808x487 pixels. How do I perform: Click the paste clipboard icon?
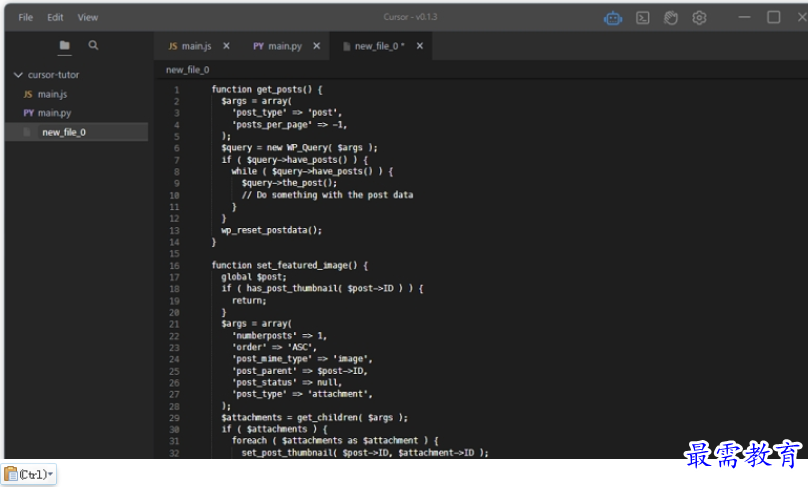tap(10, 474)
